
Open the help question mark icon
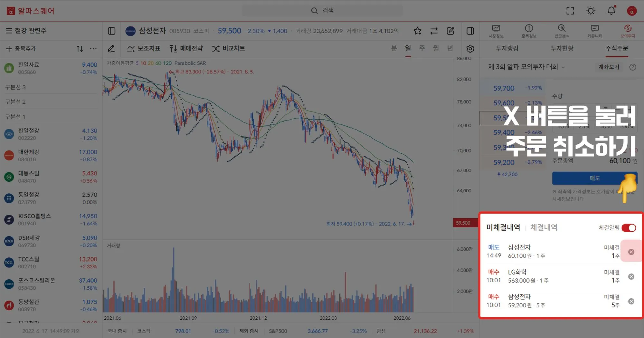coord(633,67)
